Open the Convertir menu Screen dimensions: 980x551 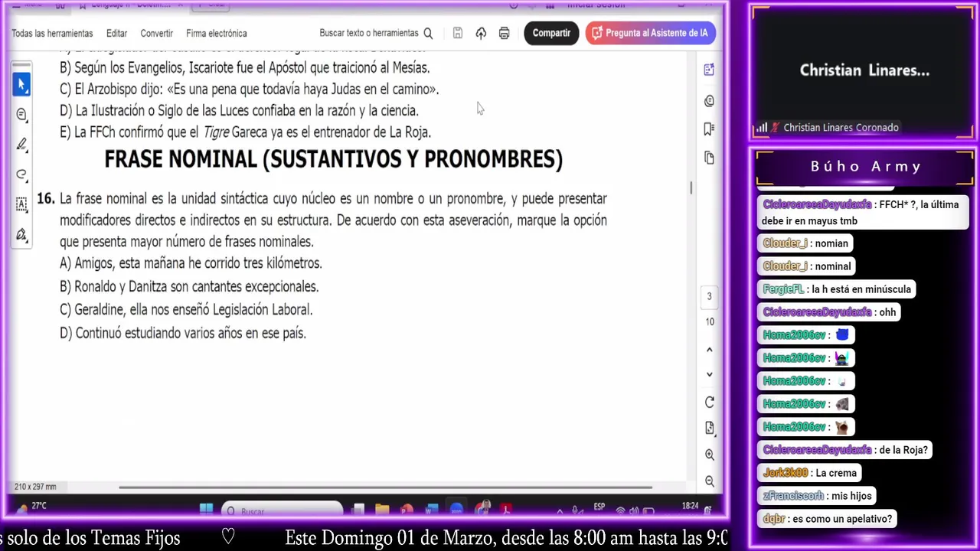[x=156, y=33]
